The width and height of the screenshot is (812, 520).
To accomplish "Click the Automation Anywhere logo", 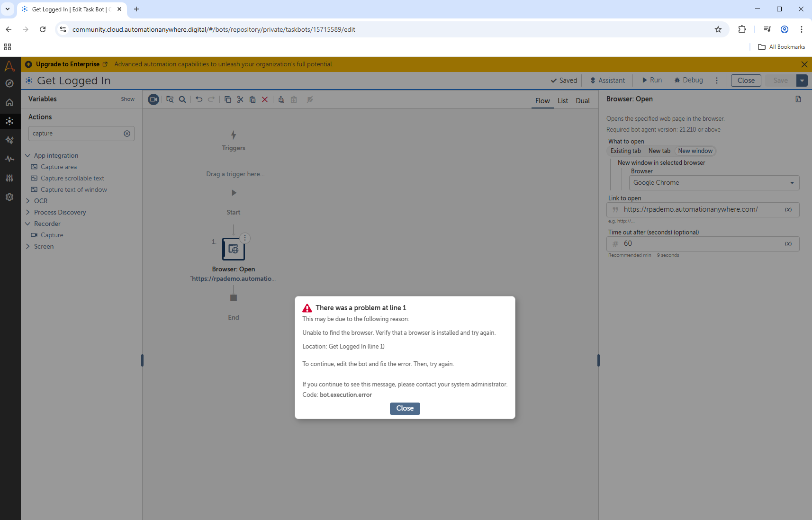I will pyautogui.click(x=9, y=66).
